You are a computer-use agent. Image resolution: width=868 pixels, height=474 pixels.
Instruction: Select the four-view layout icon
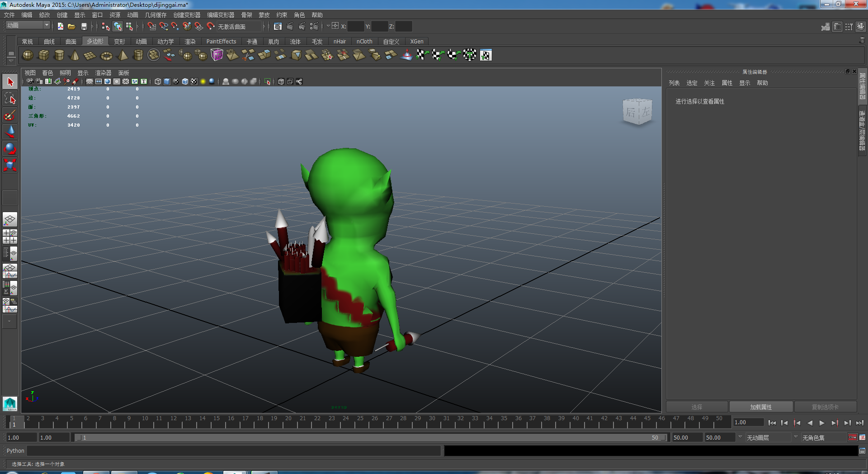(x=10, y=236)
